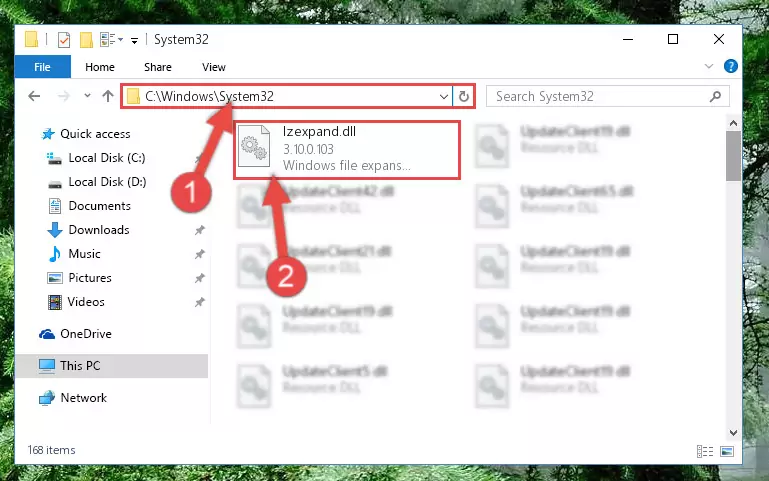Select Network in navigation pane
This screenshot has height=481, width=769.
(x=83, y=398)
